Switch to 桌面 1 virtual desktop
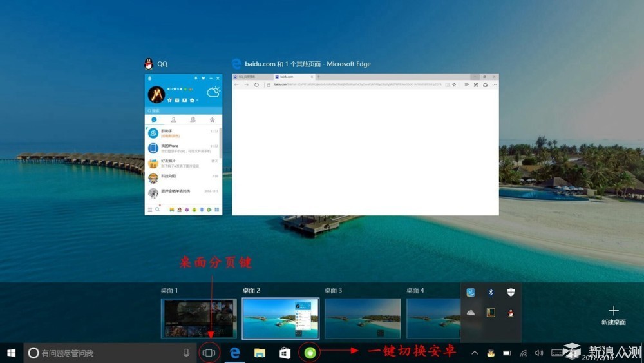 pos(198,318)
